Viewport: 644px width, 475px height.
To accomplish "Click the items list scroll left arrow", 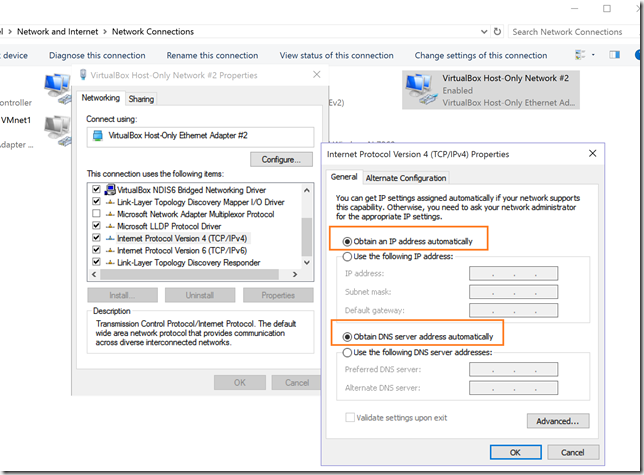I will (94, 274).
